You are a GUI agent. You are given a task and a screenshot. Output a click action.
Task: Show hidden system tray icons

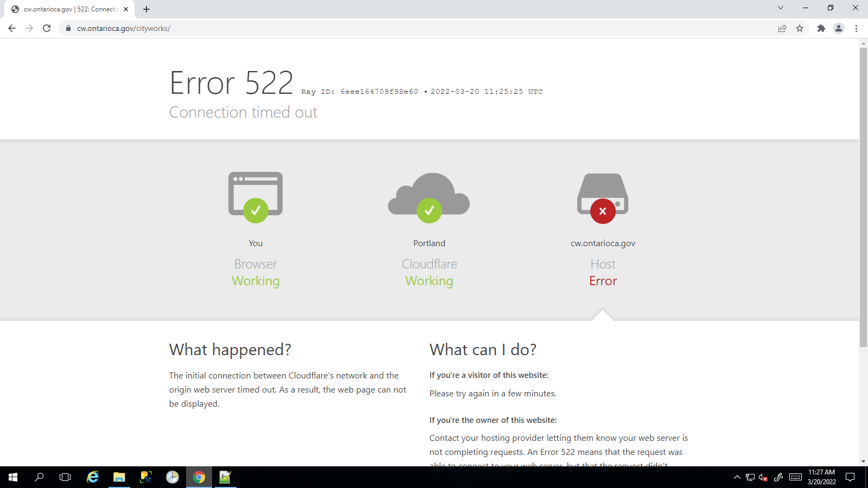coord(737,477)
